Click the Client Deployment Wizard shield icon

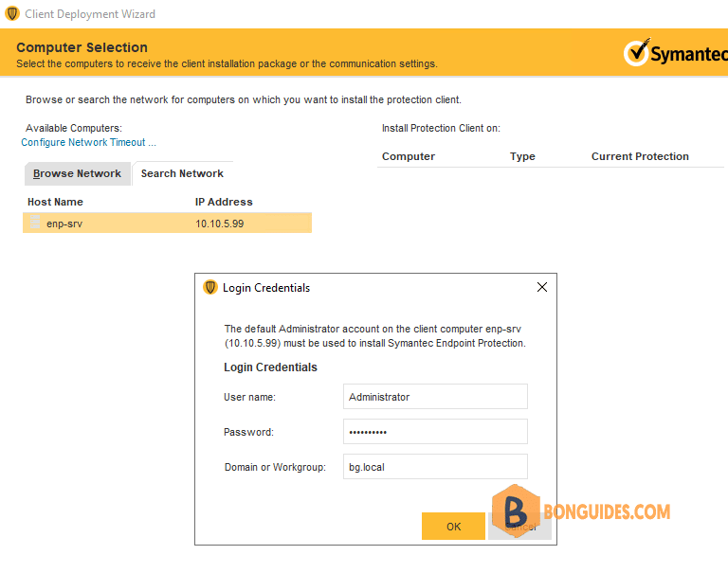[12, 14]
